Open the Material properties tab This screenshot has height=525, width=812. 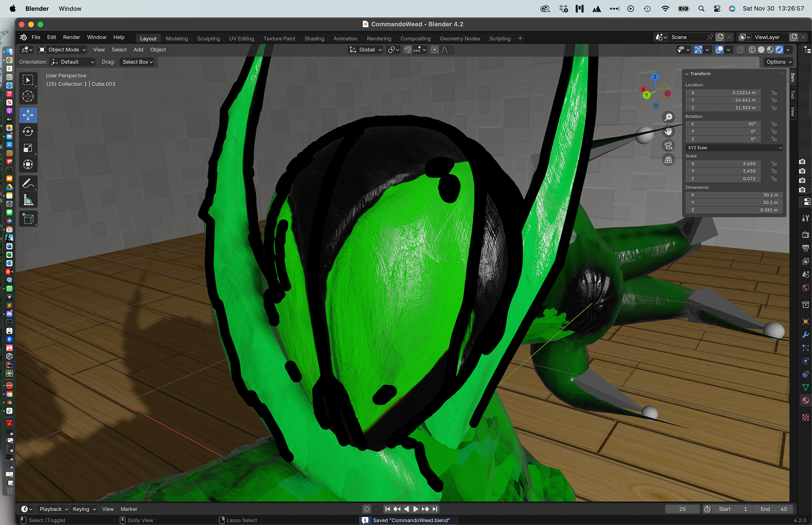coord(805,400)
